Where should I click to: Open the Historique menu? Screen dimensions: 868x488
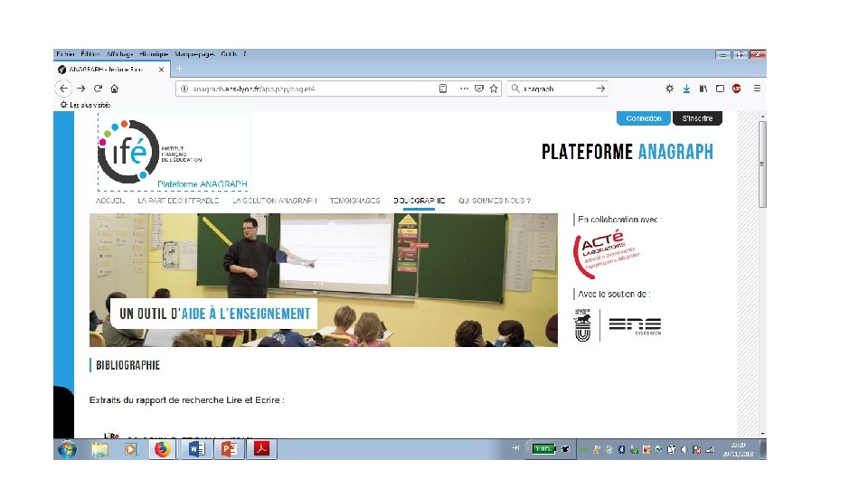(x=154, y=54)
